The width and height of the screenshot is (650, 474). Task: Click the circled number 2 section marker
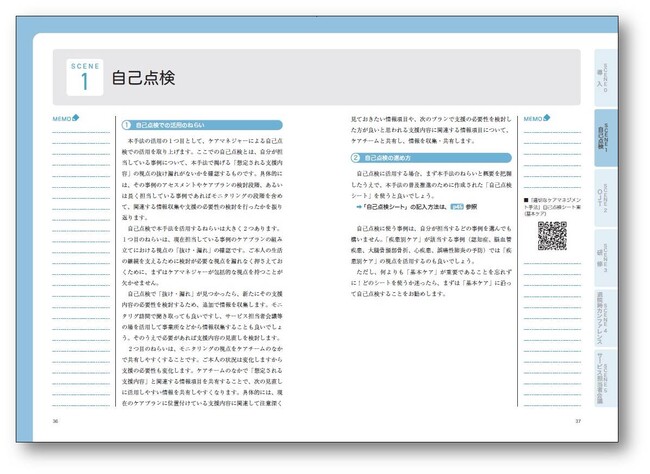tap(355, 158)
